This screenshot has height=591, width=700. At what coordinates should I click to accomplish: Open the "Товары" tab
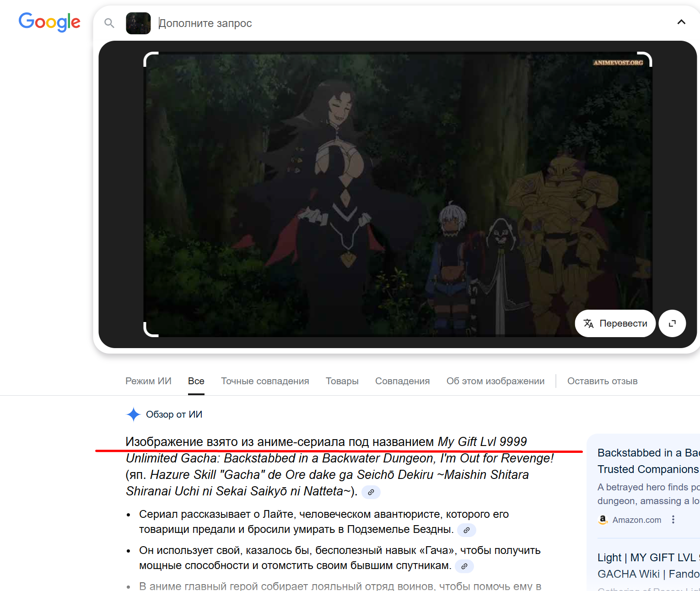(x=342, y=381)
